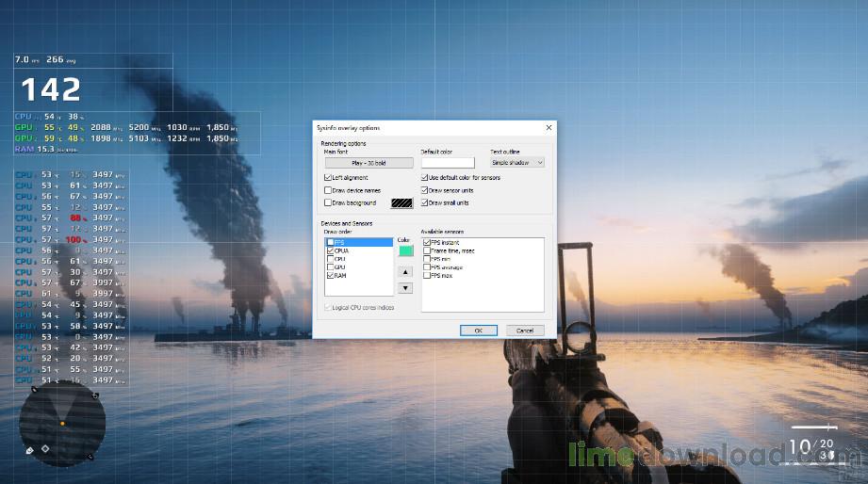This screenshot has width=868, height=484.
Task: Uncheck the RAM device in Draw order
Action: click(x=330, y=275)
